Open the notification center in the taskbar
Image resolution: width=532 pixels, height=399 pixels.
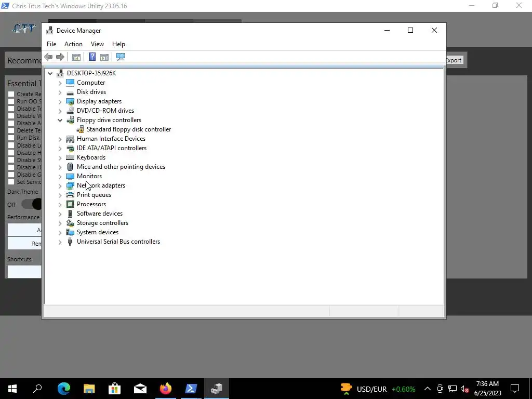(515, 389)
